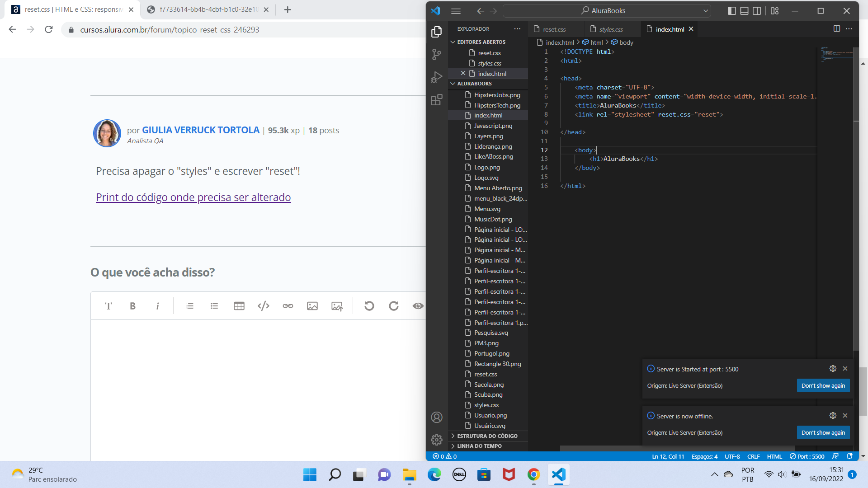Open reset.css under EDITORES ABERTOS
Screen dimensions: 868x488
[x=489, y=53]
